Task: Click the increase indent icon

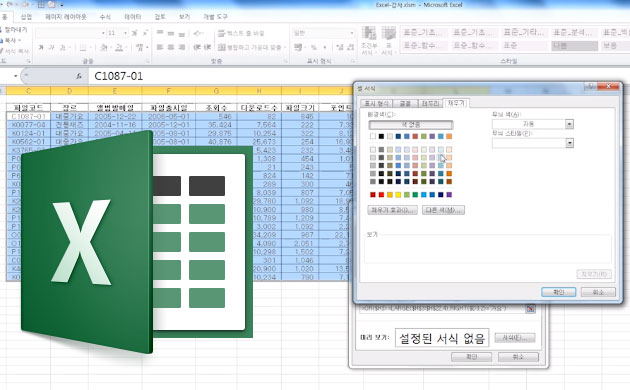Action: (207, 47)
